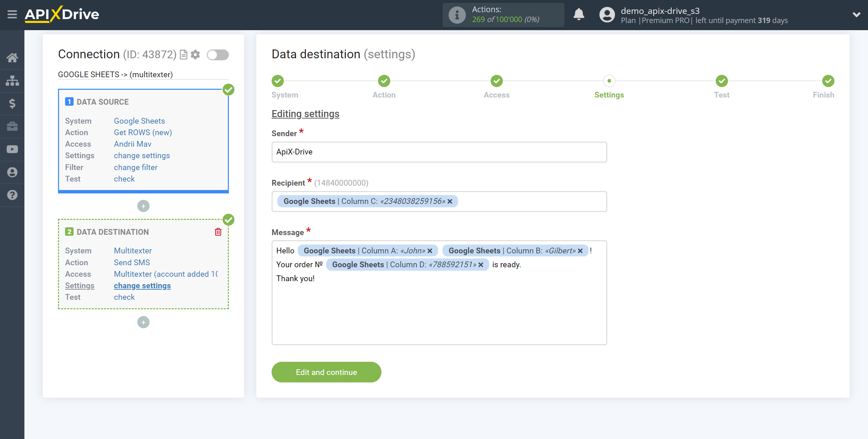This screenshot has height=439, width=868.
Task: Click the Edit and continue button
Action: point(326,372)
